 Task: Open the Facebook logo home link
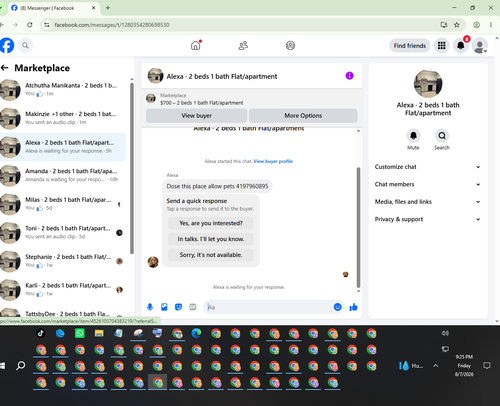coord(7,45)
